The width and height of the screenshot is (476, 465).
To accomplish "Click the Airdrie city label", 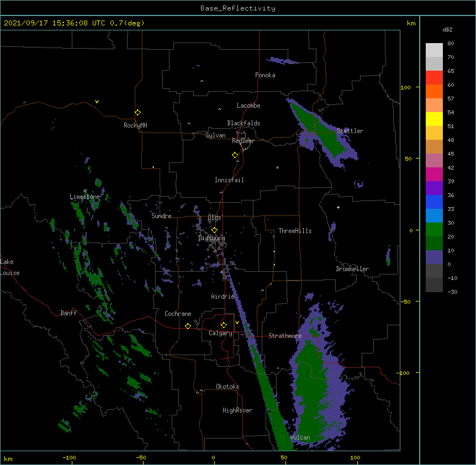I will pyautogui.click(x=223, y=297).
